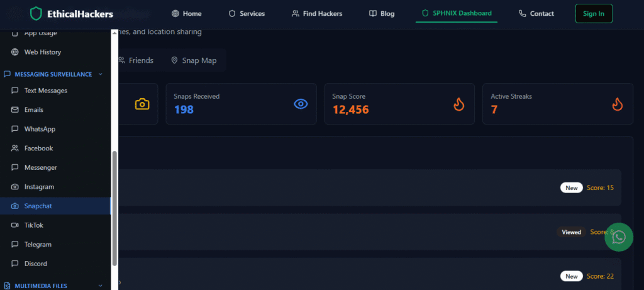
Task: Click the floating green WhatsApp chat icon
Action: [619, 237]
